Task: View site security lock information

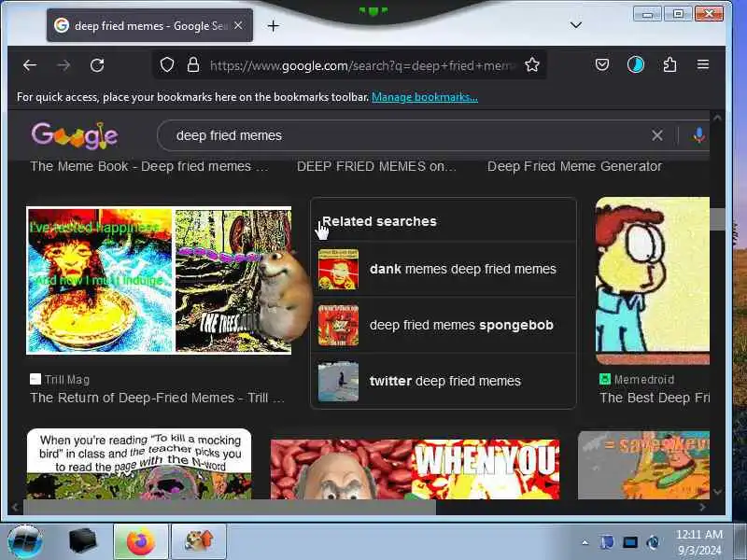Action: (x=193, y=64)
